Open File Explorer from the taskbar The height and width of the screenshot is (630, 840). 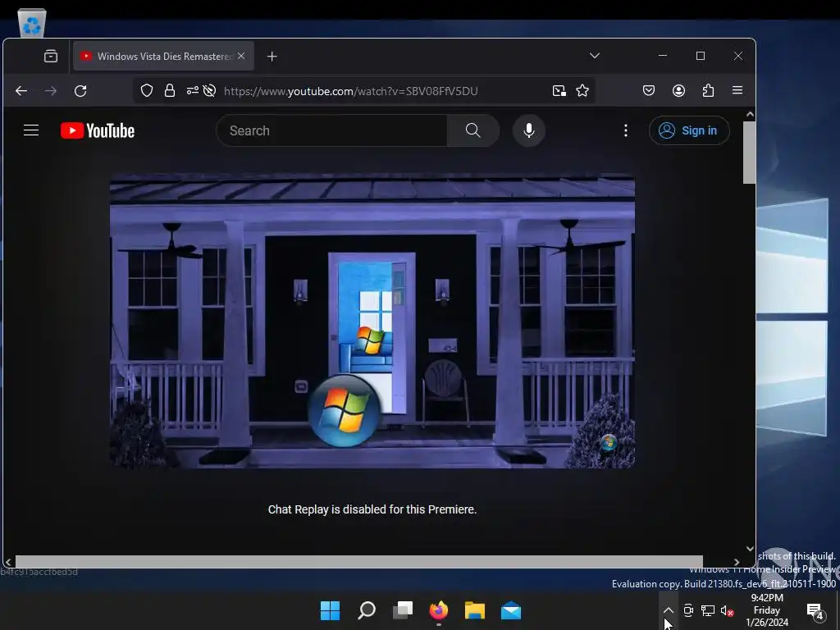[475, 610]
